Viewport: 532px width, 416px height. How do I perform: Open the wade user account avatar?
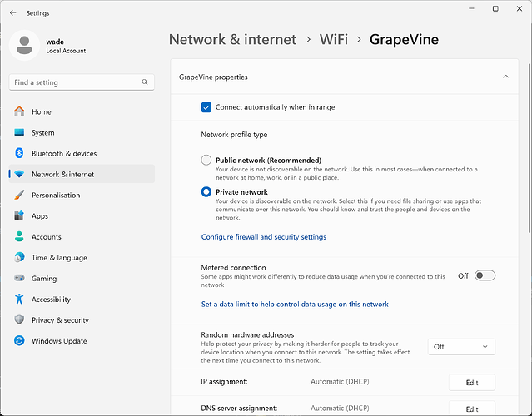[24, 46]
